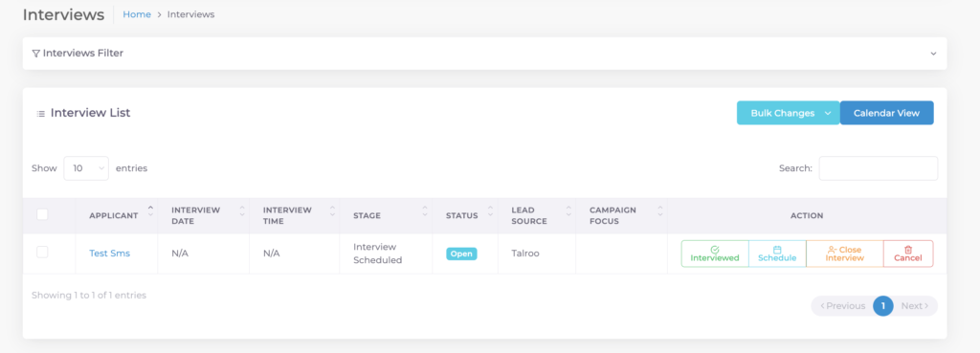Click the Next pagination button
This screenshot has height=353, width=980.
(914, 305)
